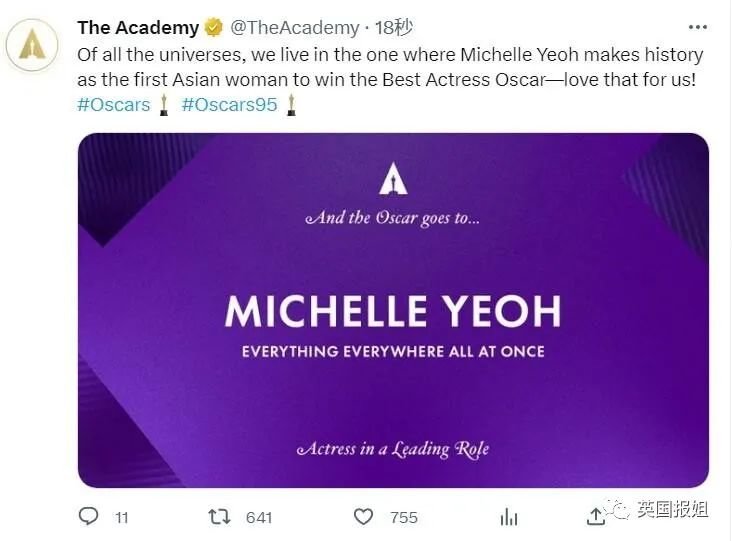Open the #Oscars hashtag
This screenshot has height=541, width=732.
[113, 104]
